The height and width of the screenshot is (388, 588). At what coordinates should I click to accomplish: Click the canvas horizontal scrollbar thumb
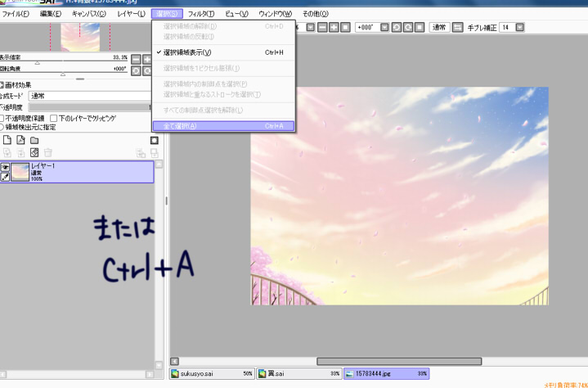point(399,361)
